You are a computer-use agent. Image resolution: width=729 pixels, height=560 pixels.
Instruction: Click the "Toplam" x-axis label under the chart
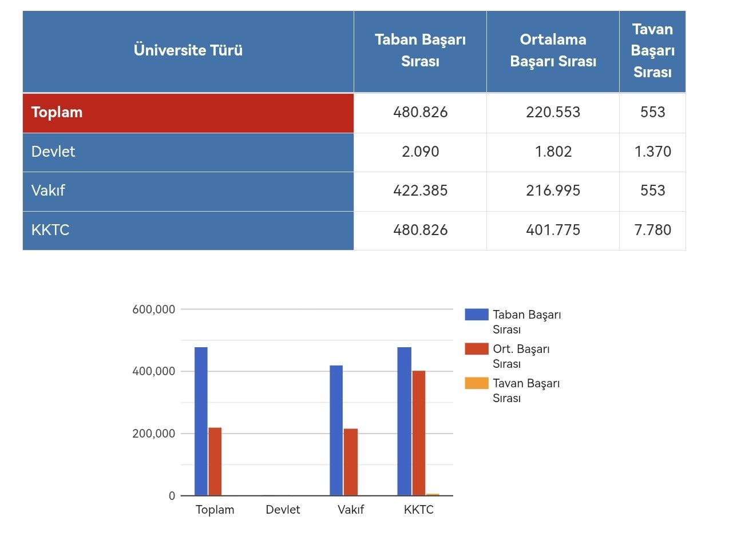coord(215,510)
